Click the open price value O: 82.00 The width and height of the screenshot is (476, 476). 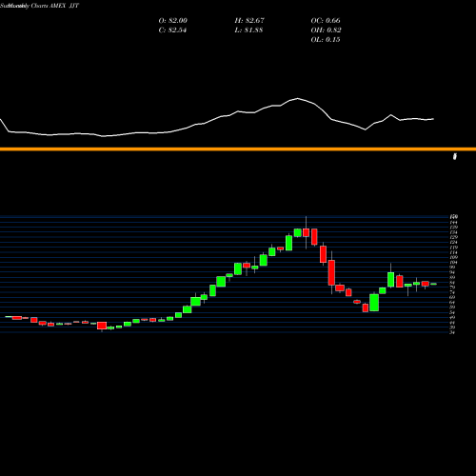click(x=173, y=21)
